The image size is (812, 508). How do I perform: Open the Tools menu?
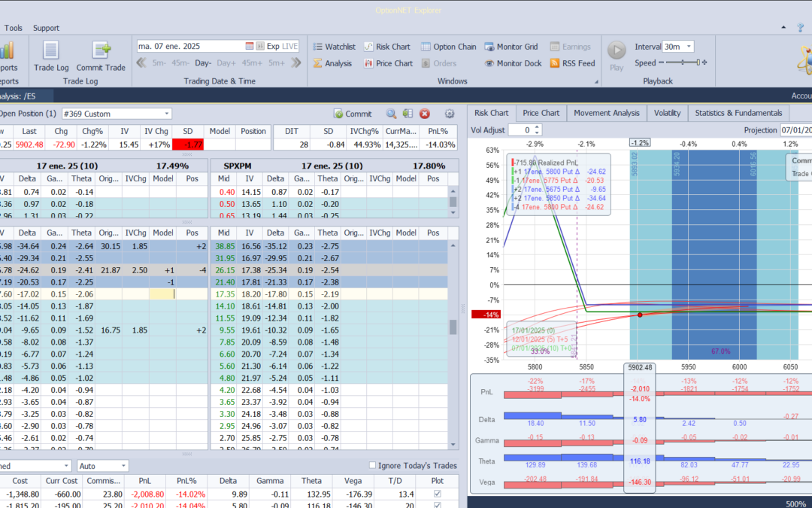pyautogui.click(x=14, y=28)
